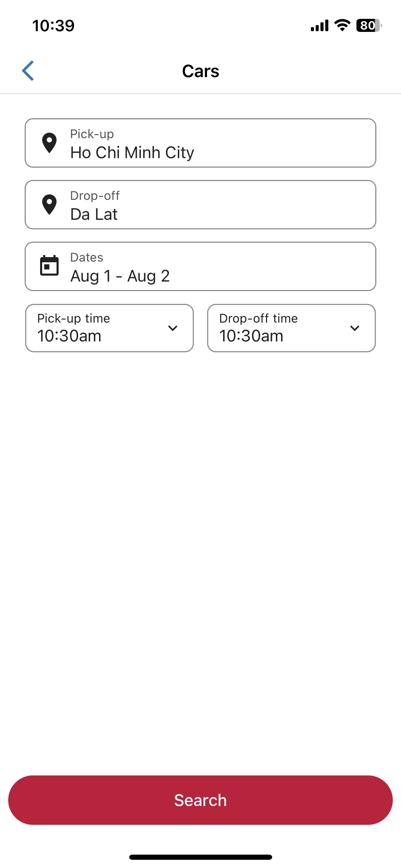Tap the Pick-up location pin icon
Screen dimensions: 401x868
point(49,143)
